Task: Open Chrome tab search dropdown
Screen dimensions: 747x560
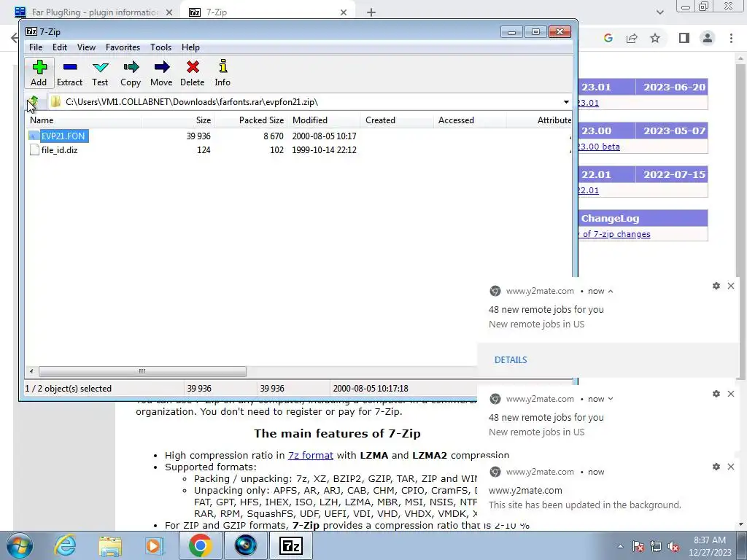Action: [659, 12]
